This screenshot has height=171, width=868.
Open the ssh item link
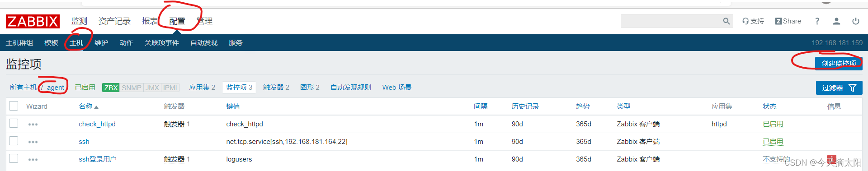(x=84, y=142)
